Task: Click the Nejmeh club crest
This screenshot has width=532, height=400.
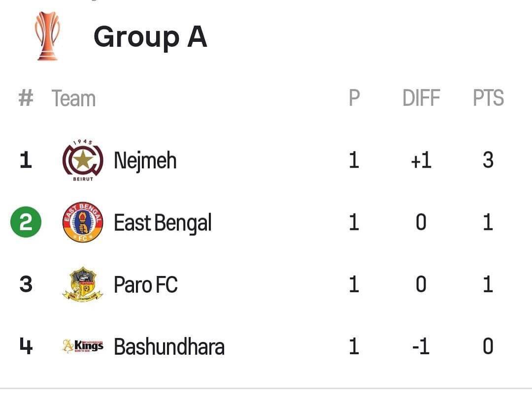Action: 82,160
